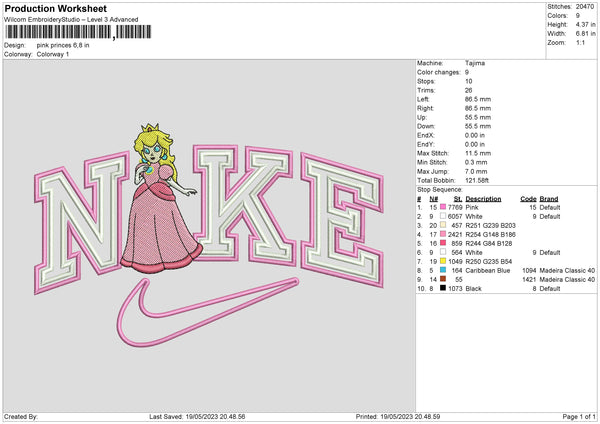Click the N# column header
The height and width of the screenshot is (424, 600).
pyautogui.click(x=434, y=199)
